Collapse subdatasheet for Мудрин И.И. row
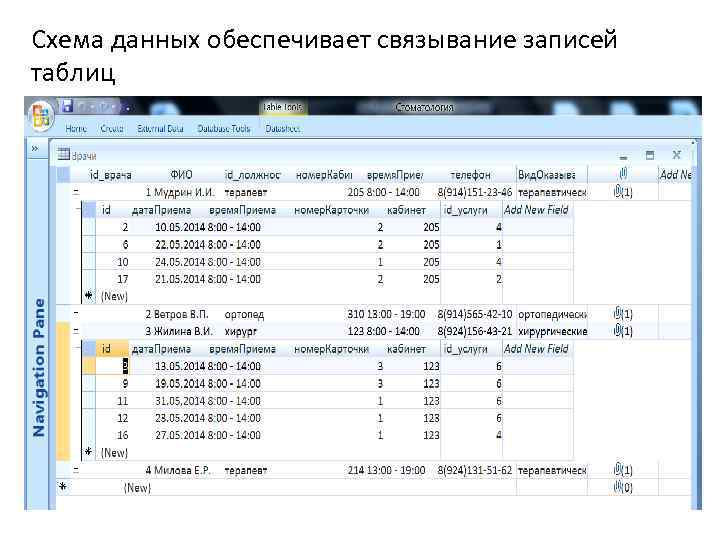 (76, 192)
